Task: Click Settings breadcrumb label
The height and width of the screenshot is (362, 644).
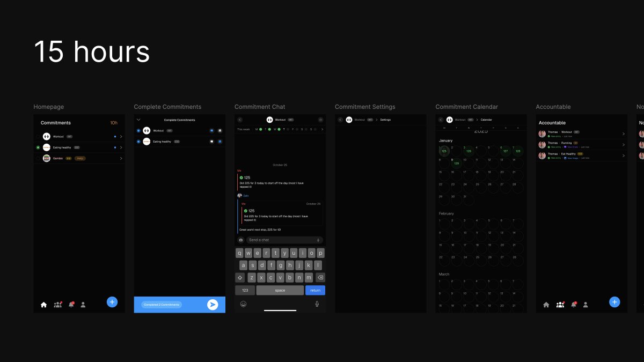Action: coord(385,120)
